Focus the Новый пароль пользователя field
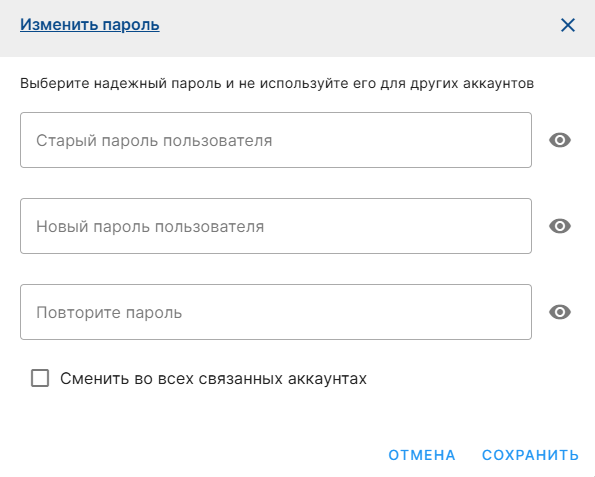Image resolution: width=595 pixels, height=477 pixels. pos(276,226)
